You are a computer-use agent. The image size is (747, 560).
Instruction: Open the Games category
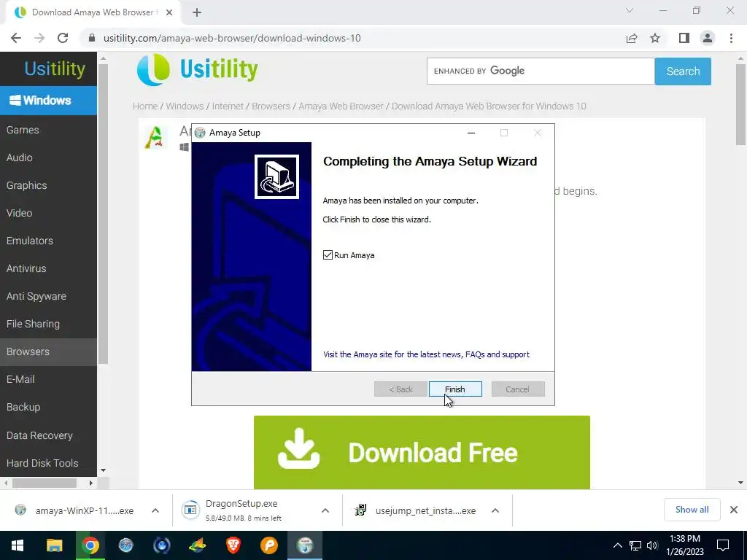[x=23, y=130]
